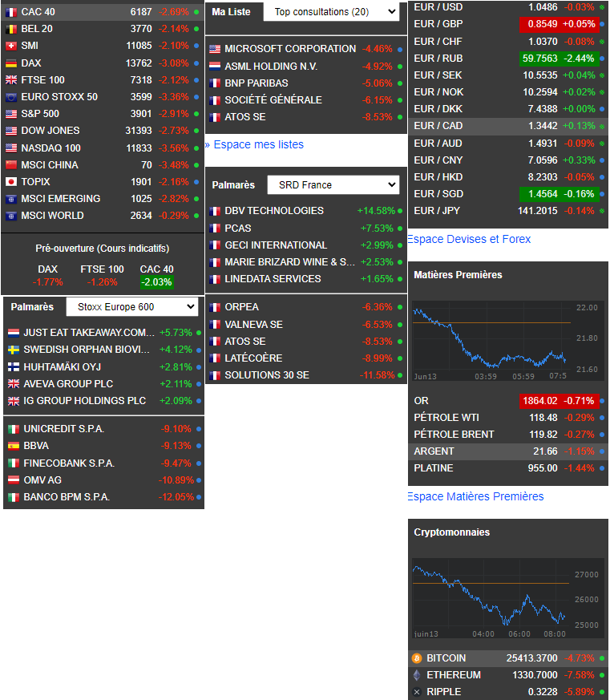This screenshot has width=610, height=700.
Task: Open the Palmarès Stoxx Europe 600 dropdown
Action: pos(132,306)
